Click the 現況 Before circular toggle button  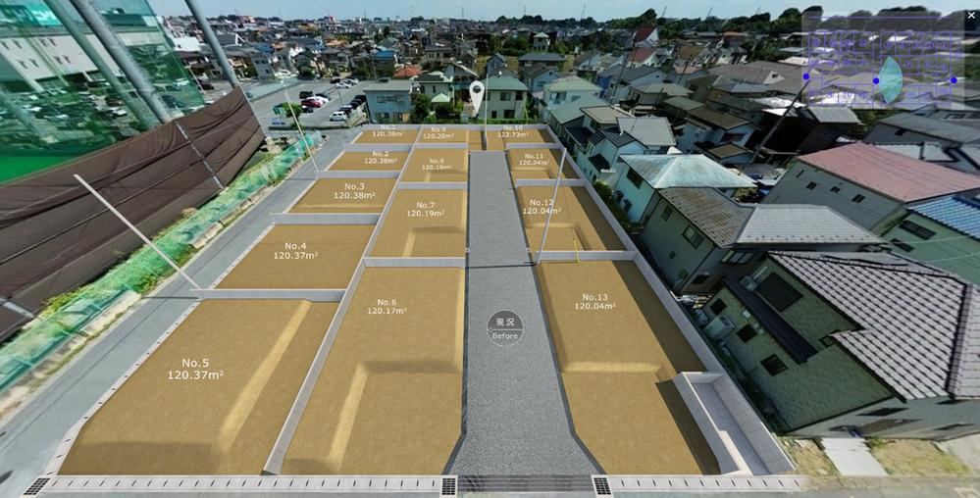[505, 328]
